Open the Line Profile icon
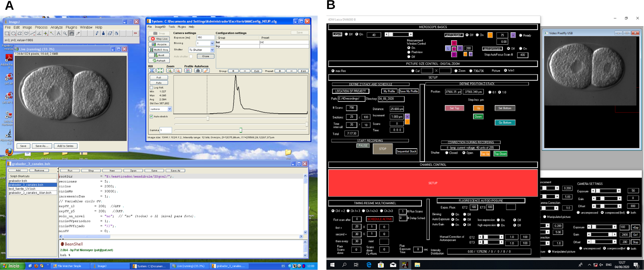Screen dimensions: 644x270 pos(188,71)
